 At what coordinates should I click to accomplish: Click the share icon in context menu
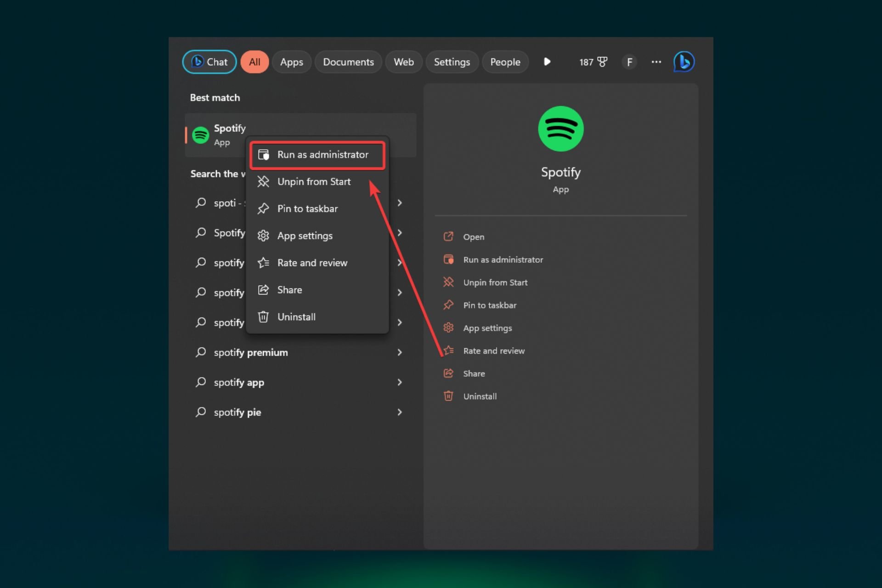pos(263,290)
